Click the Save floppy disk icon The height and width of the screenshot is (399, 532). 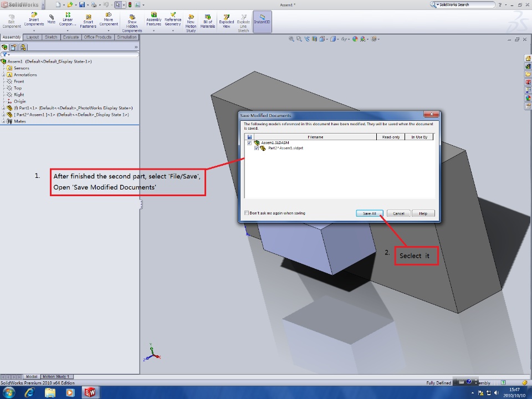point(82,5)
